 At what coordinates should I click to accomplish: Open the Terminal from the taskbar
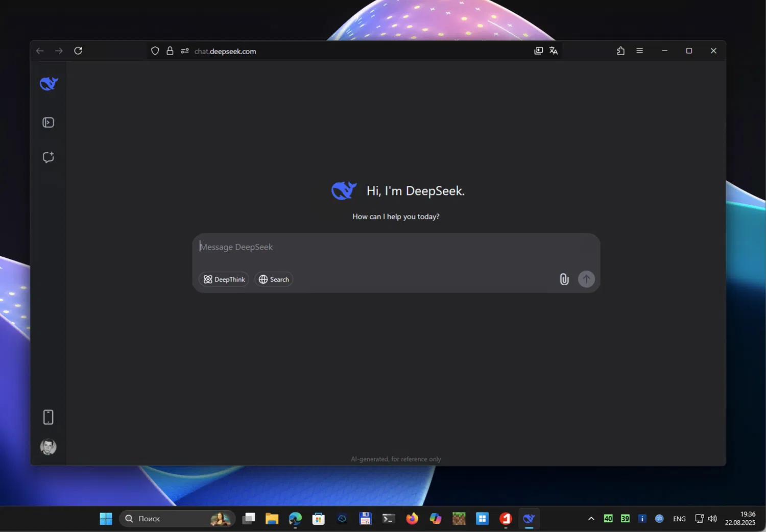tap(389, 519)
